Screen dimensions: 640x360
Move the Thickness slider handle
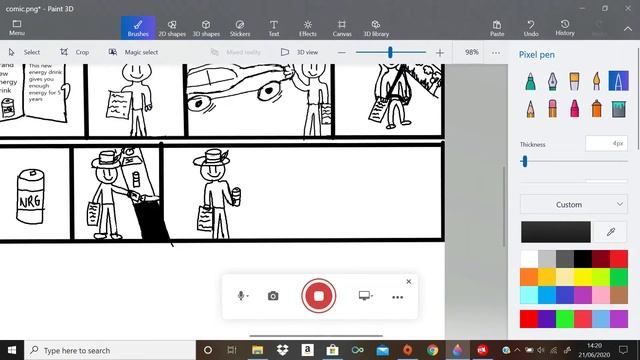pos(525,162)
